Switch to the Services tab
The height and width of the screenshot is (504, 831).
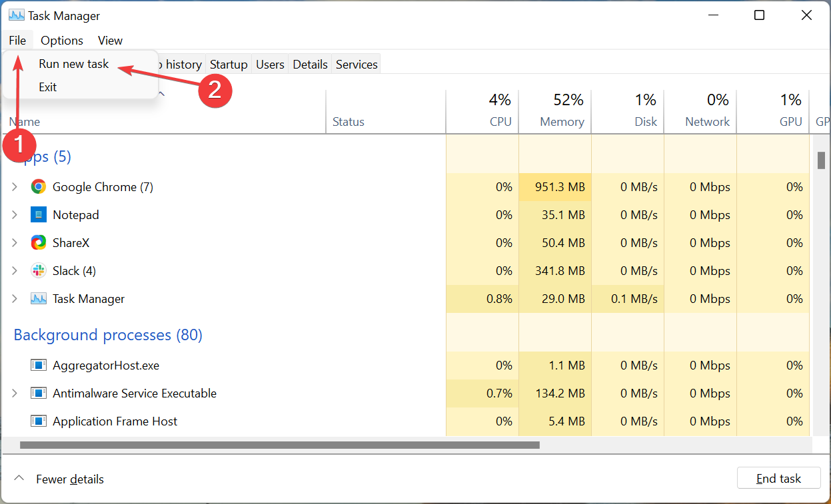click(x=356, y=64)
